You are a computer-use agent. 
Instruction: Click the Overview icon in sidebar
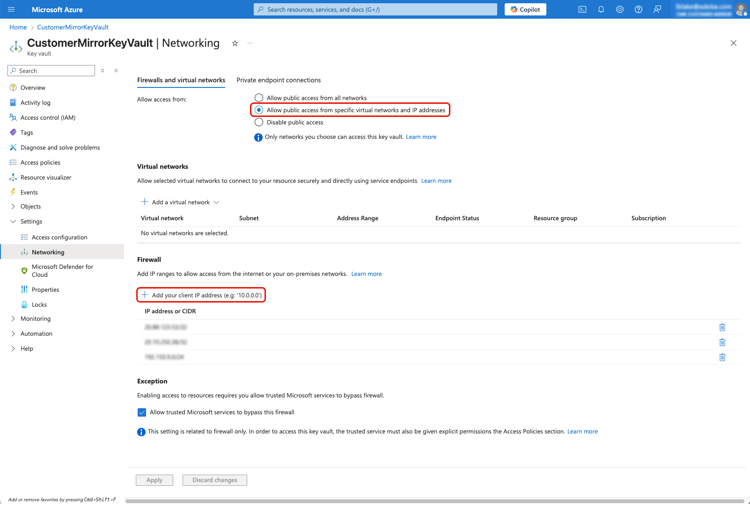click(13, 88)
